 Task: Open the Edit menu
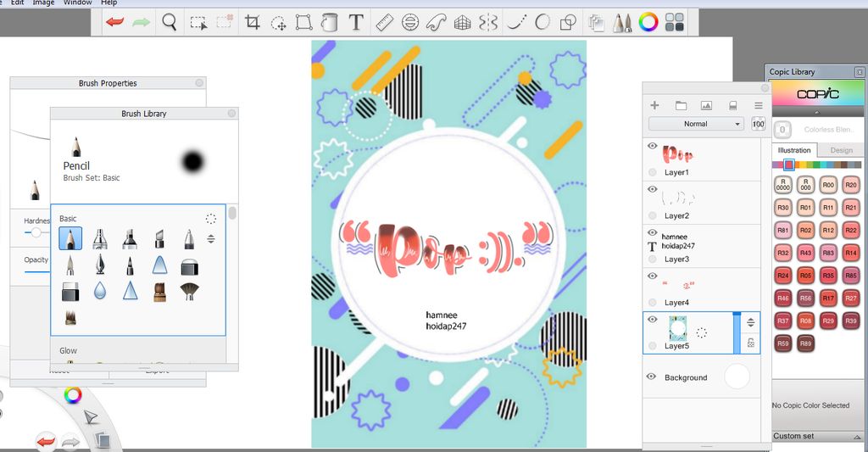18,3
